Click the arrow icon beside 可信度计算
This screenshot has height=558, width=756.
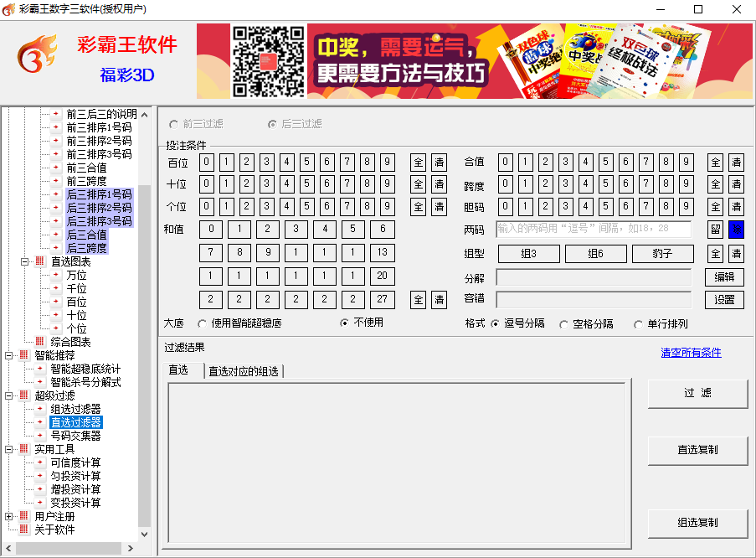[40, 462]
